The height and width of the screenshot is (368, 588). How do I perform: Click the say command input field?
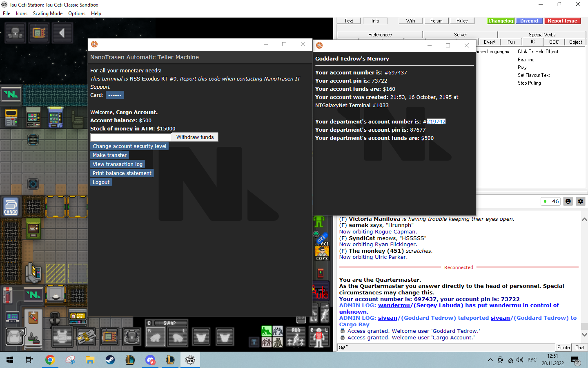446,348
